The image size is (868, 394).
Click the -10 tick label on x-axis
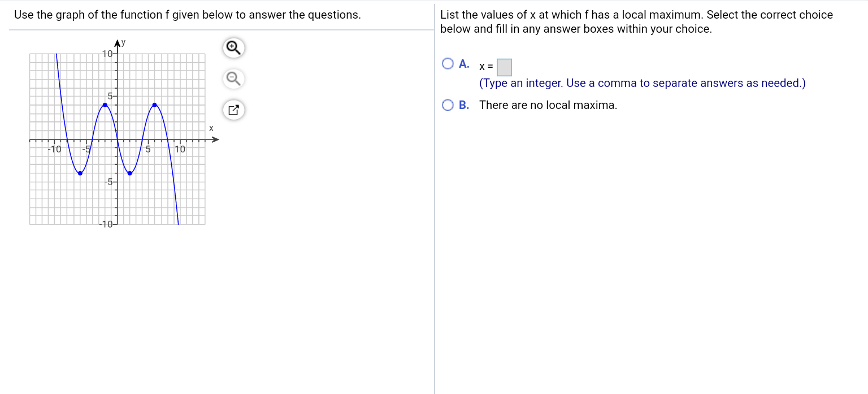(54, 150)
